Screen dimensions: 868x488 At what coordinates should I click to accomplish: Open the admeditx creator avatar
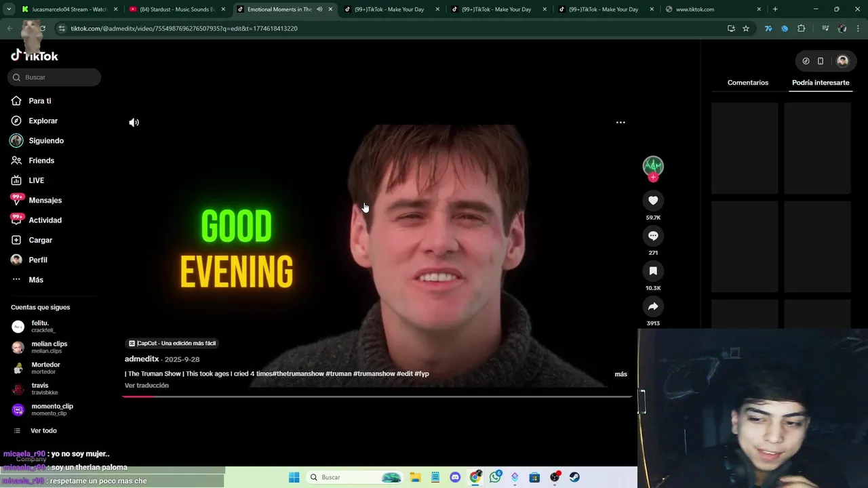tap(653, 165)
